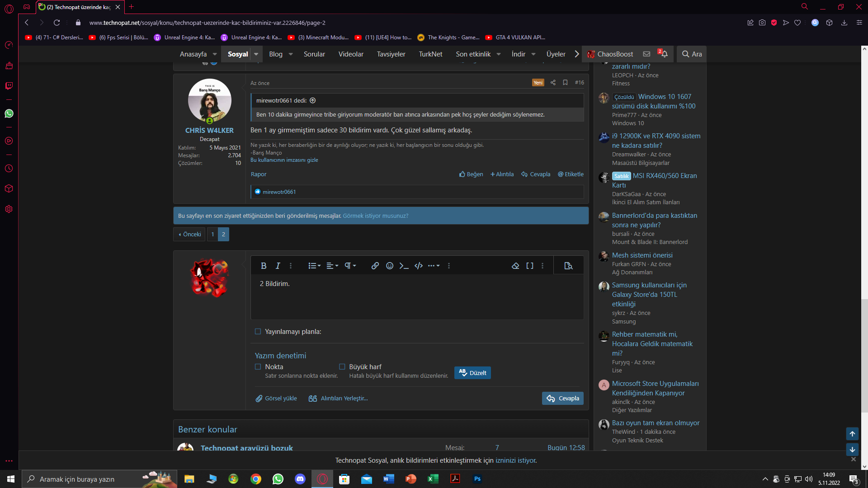Expand the Sosyal menu dropdown arrow
Image resolution: width=868 pixels, height=488 pixels.
point(256,54)
